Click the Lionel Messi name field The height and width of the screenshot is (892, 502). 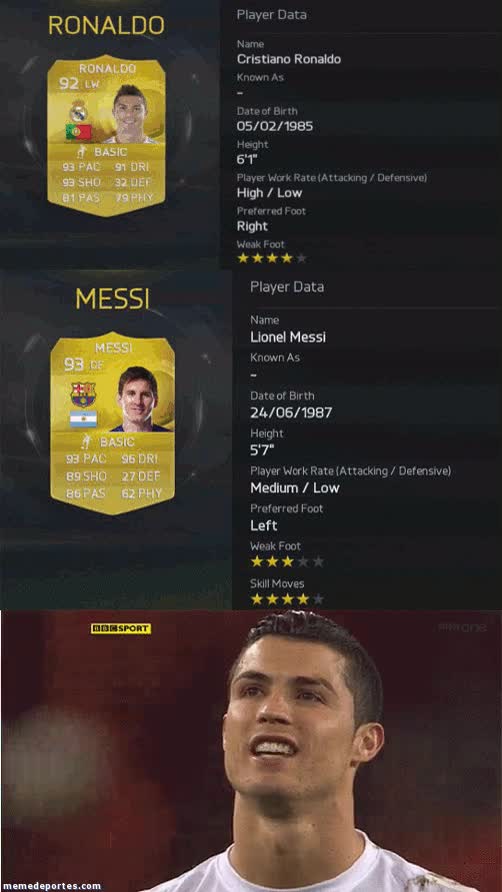click(x=288, y=337)
